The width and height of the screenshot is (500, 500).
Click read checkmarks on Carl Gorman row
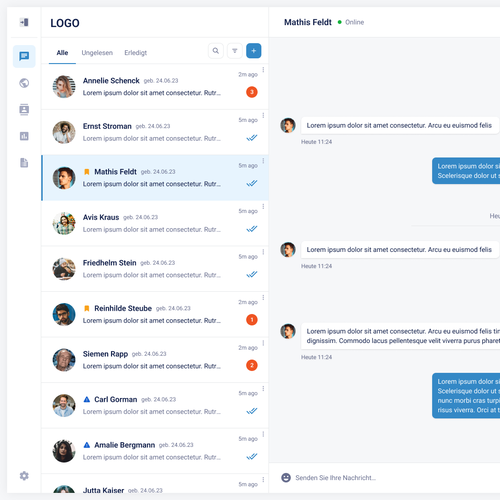pyautogui.click(x=252, y=411)
